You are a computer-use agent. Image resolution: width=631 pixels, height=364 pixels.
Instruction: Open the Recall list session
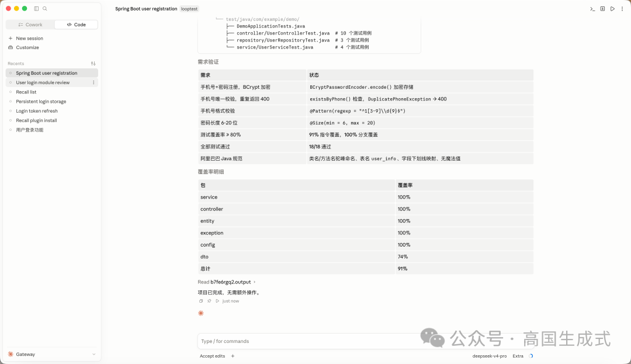tap(51, 92)
